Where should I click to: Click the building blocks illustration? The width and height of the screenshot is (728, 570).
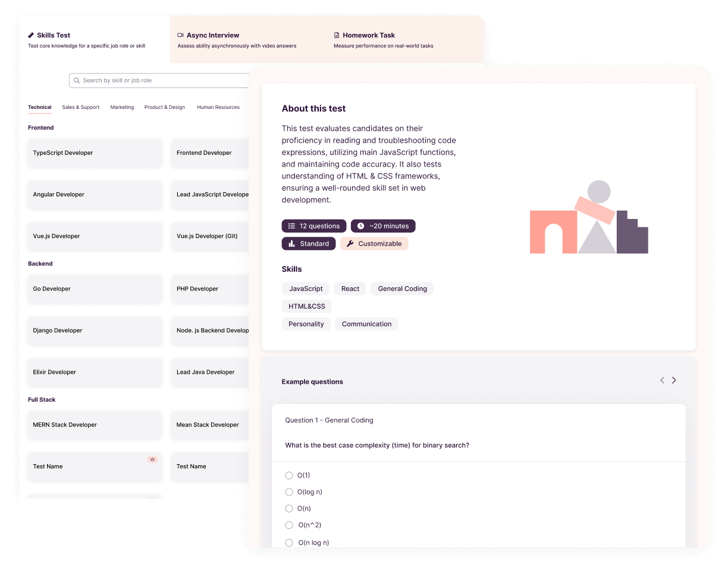point(589,218)
